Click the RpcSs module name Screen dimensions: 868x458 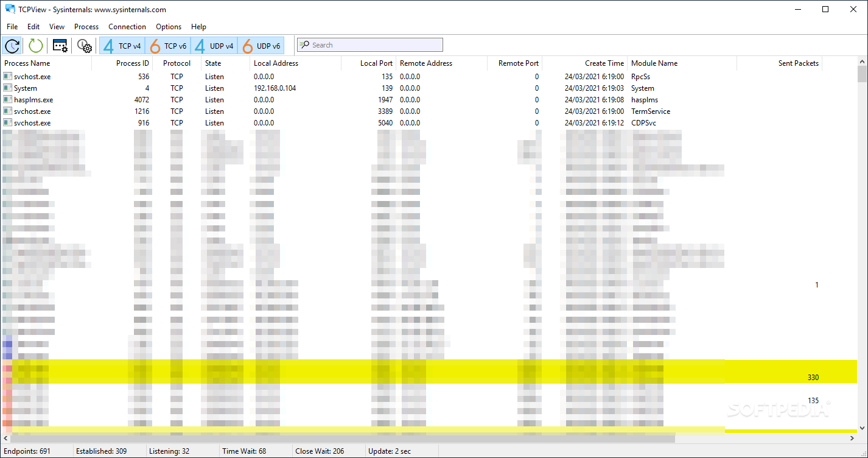[640, 77]
